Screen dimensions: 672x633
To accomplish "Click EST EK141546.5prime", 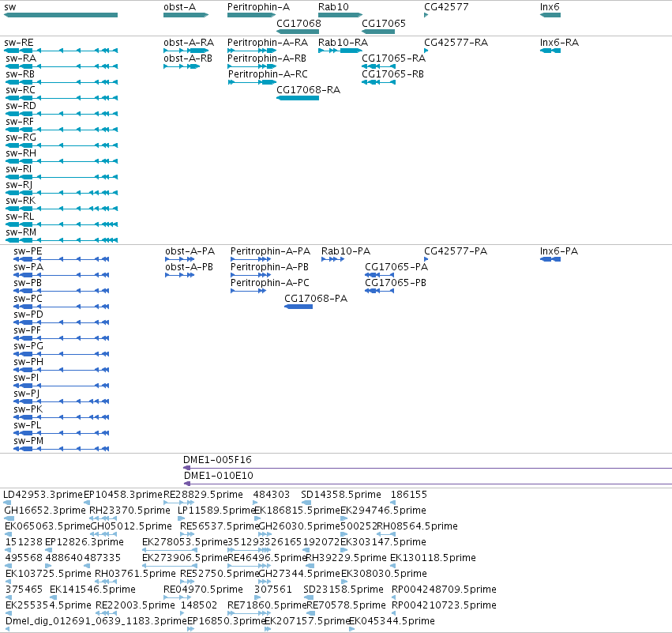I will tap(92, 590).
